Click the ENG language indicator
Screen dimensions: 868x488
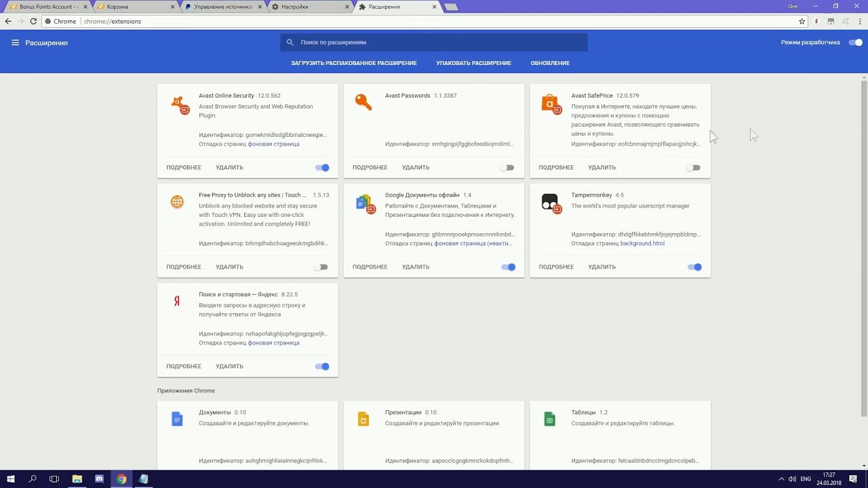pyautogui.click(x=806, y=479)
